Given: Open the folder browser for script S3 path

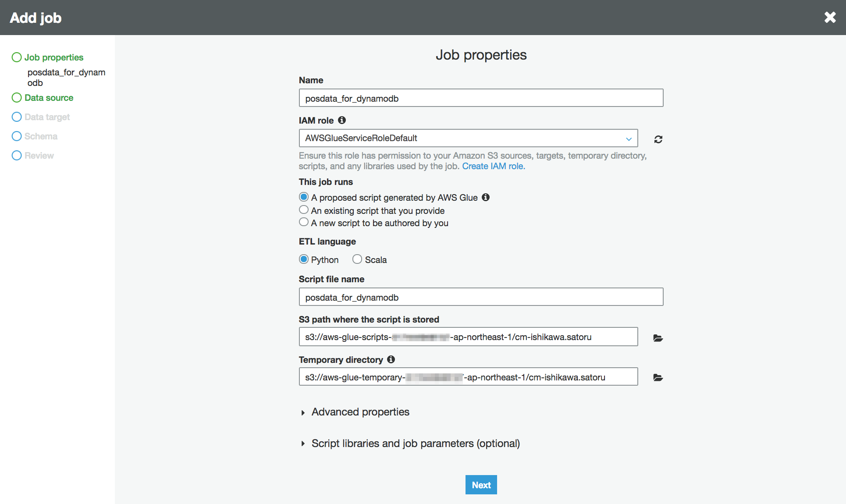Looking at the screenshot, I should pos(658,338).
